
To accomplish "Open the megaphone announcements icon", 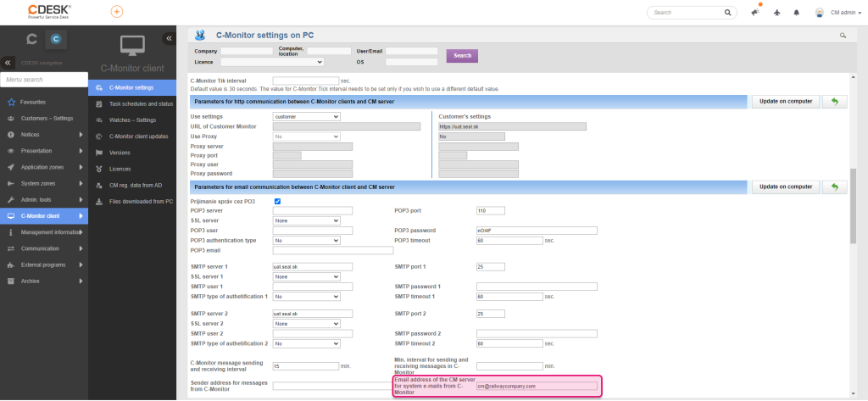I will pos(755,12).
